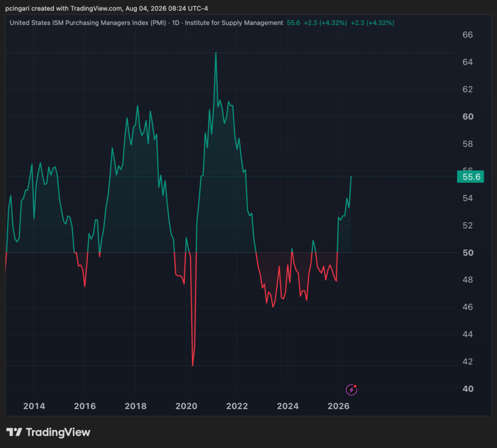
Task: Click the '62' price scale label
Action: [x=468, y=89]
